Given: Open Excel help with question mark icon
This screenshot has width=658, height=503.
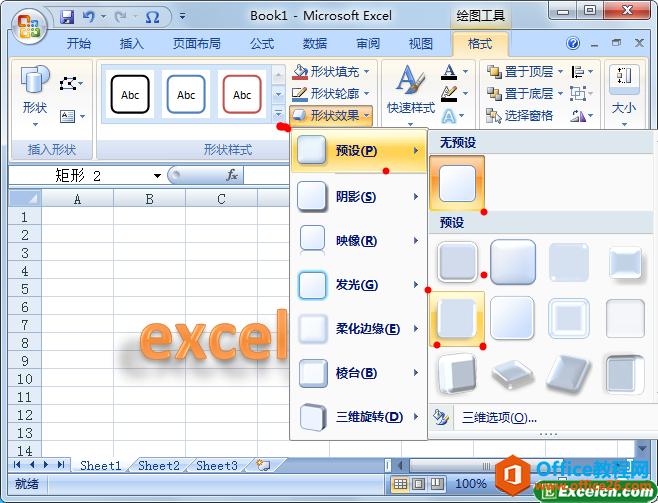Looking at the screenshot, I should pyautogui.click(x=573, y=43).
